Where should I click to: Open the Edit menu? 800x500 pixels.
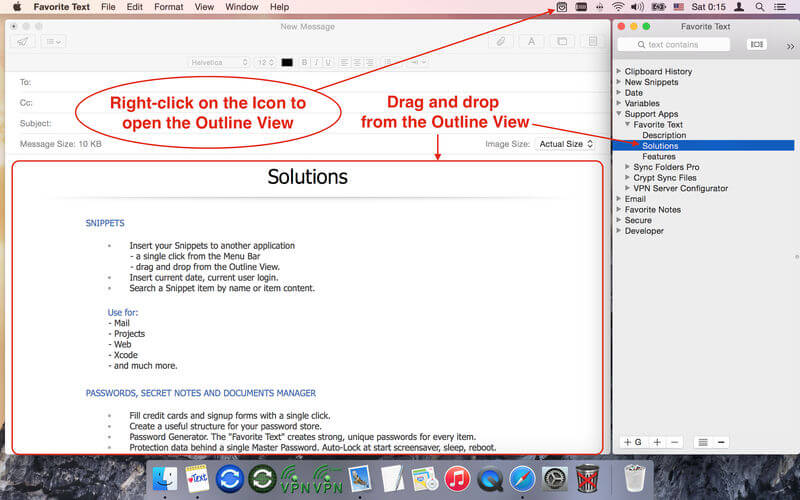coord(135,7)
